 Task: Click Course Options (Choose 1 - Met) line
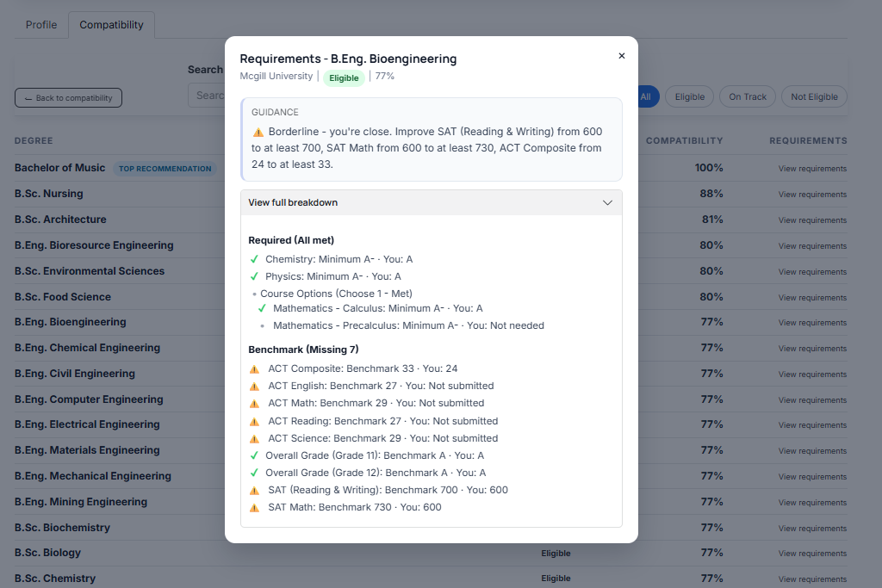coord(336,294)
